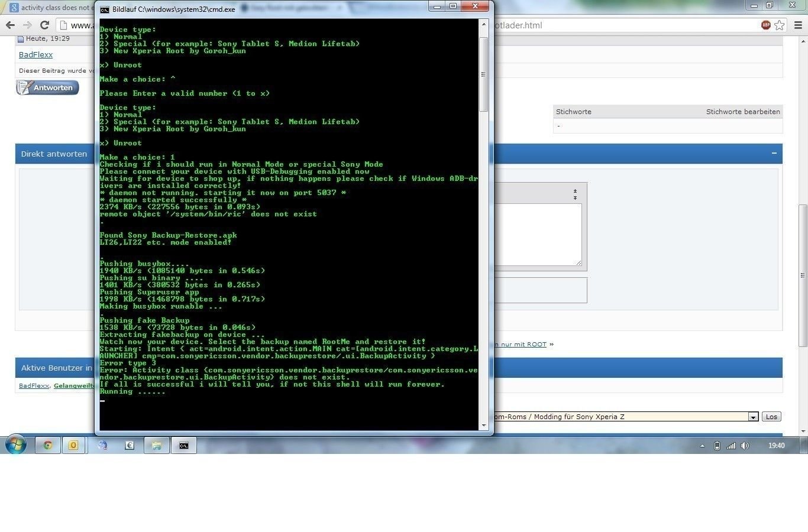Screen dimensions: 808x532
Task: Open the Windows Start menu orb
Action: pyautogui.click(x=15, y=445)
